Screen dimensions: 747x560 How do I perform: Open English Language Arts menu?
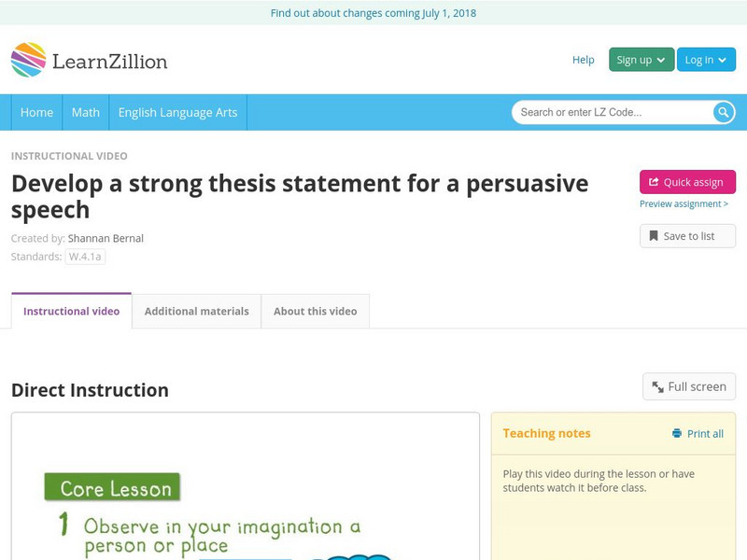pyautogui.click(x=177, y=112)
